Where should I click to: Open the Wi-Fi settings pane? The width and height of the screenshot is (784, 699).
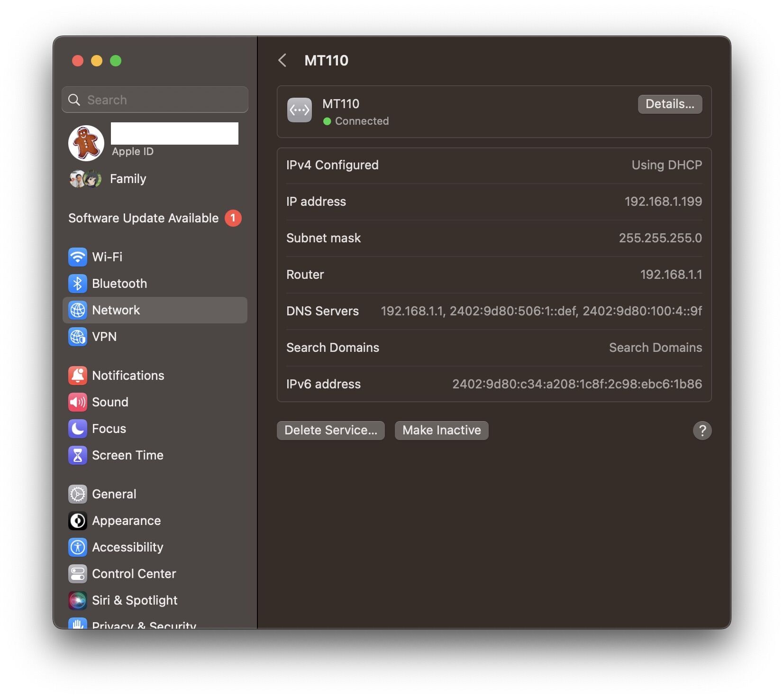(x=155, y=257)
